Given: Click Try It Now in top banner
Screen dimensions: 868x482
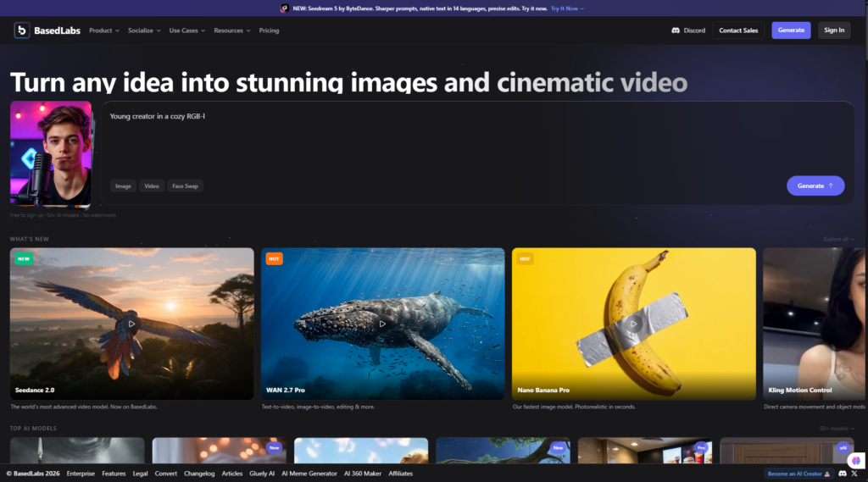Looking at the screenshot, I should 567,8.
